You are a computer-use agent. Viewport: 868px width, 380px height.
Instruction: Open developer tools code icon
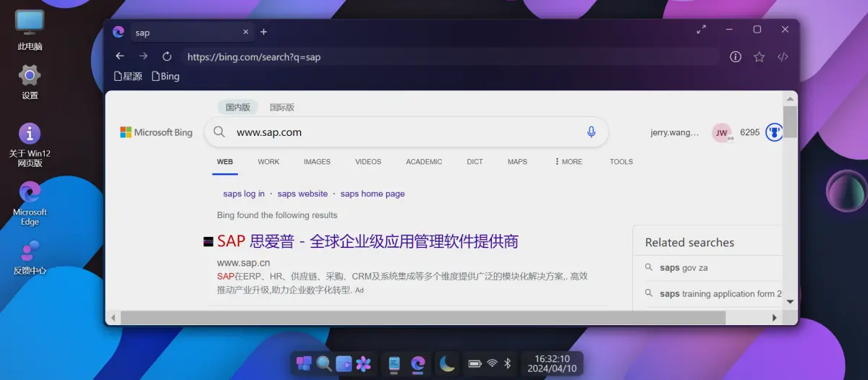point(783,56)
